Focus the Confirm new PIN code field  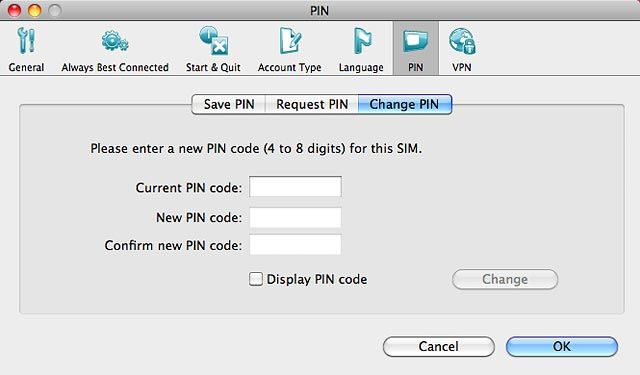click(296, 245)
